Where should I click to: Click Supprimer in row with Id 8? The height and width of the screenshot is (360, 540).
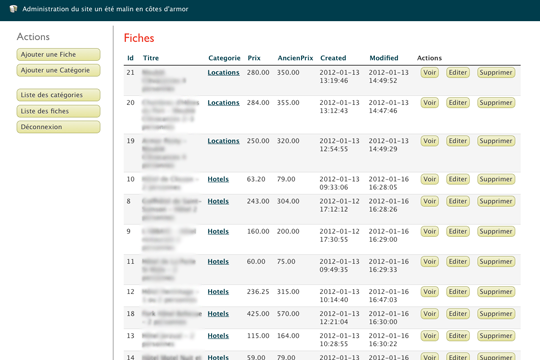tap(496, 201)
